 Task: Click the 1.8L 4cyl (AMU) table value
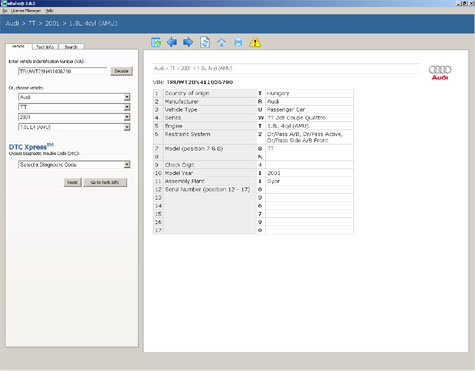tap(288, 126)
